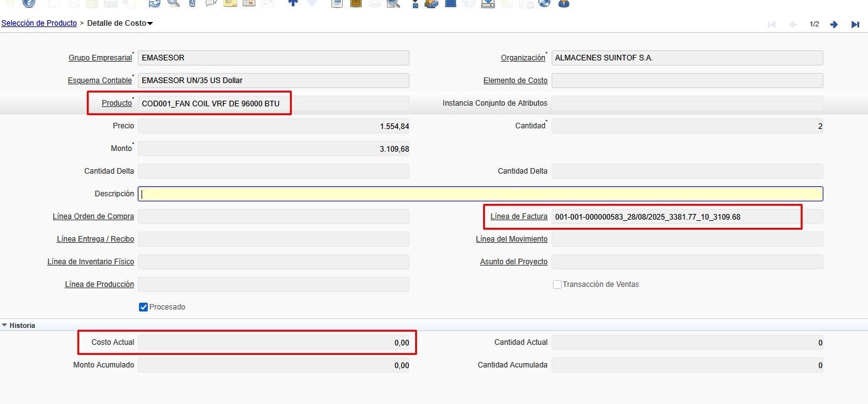868x404 pixels.
Task: Click the Help question mark icon
Action: pyautogui.click(x=28, y=3)
